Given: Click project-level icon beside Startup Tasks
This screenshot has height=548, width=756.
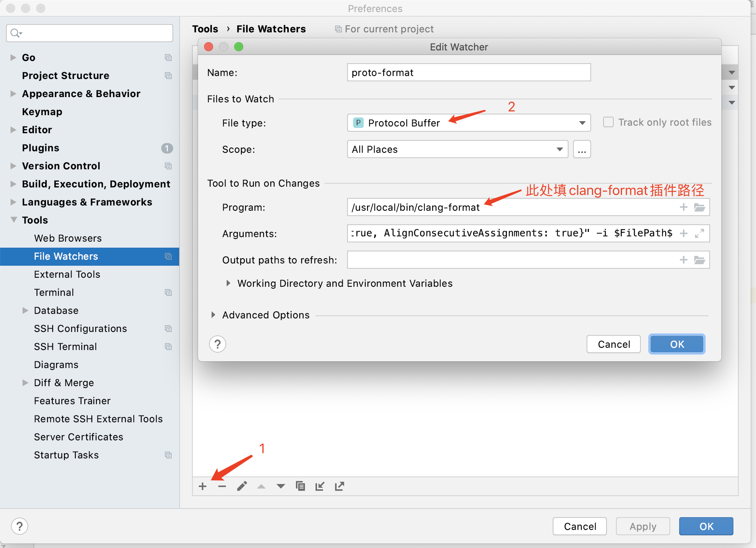Looking at the screenshot, I should point(168,455).
